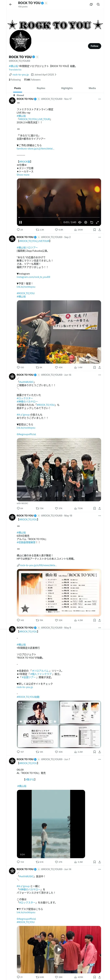The height and width of the screenshot is (980, 110).
Task: Mute the video's sound
Action: click(80, 222)
